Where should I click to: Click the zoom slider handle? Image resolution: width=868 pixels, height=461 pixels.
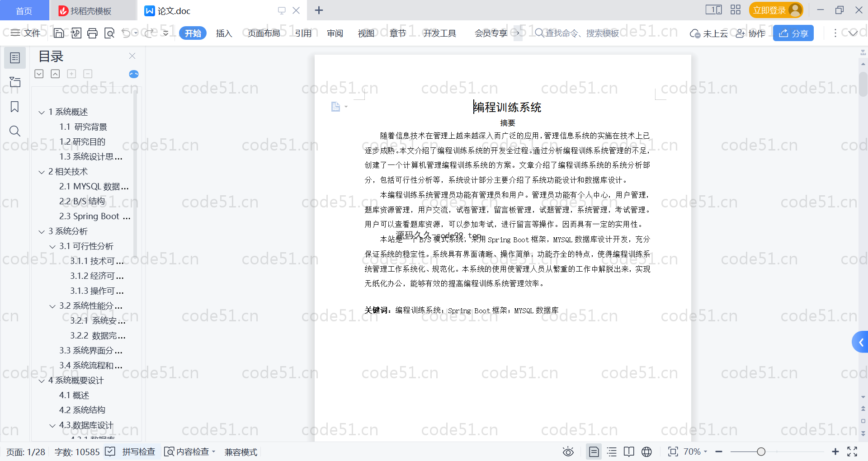(x=761, y=452)
